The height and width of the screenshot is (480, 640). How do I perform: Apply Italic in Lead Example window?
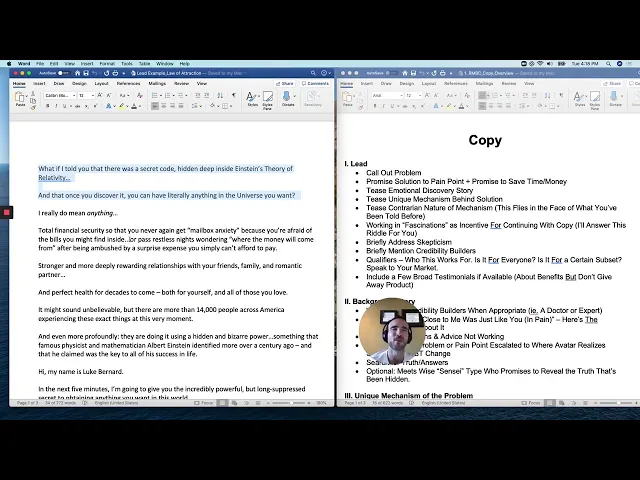coord(56,106)
